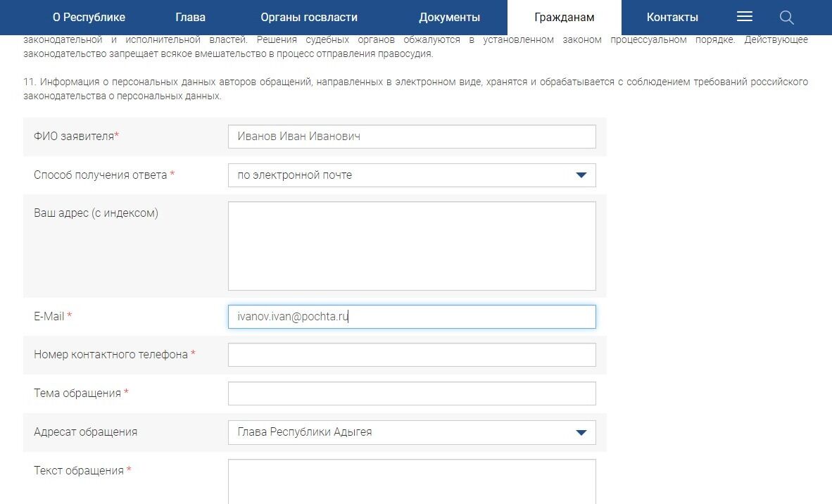Image resolution: width=832 pixels, height=504 pixels.
Task: Open Органы госвласти menu item
Action: [309, 18]
